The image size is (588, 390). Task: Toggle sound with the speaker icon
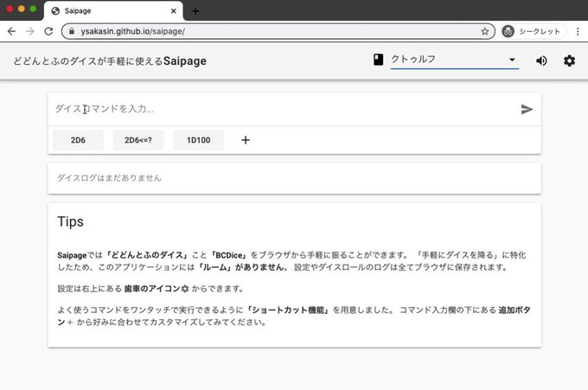pos(541,61)
